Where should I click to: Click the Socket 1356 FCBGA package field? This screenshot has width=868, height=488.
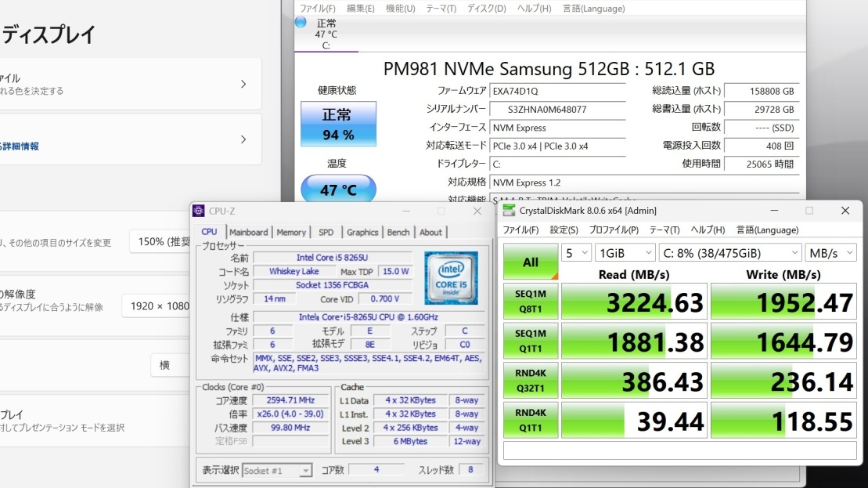[332, 284]
